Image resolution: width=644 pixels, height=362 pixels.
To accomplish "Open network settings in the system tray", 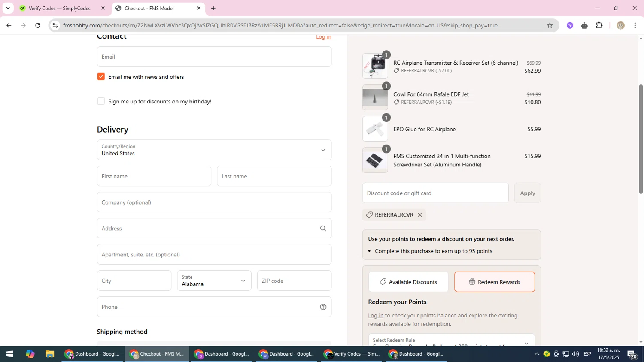I will 566,354.
